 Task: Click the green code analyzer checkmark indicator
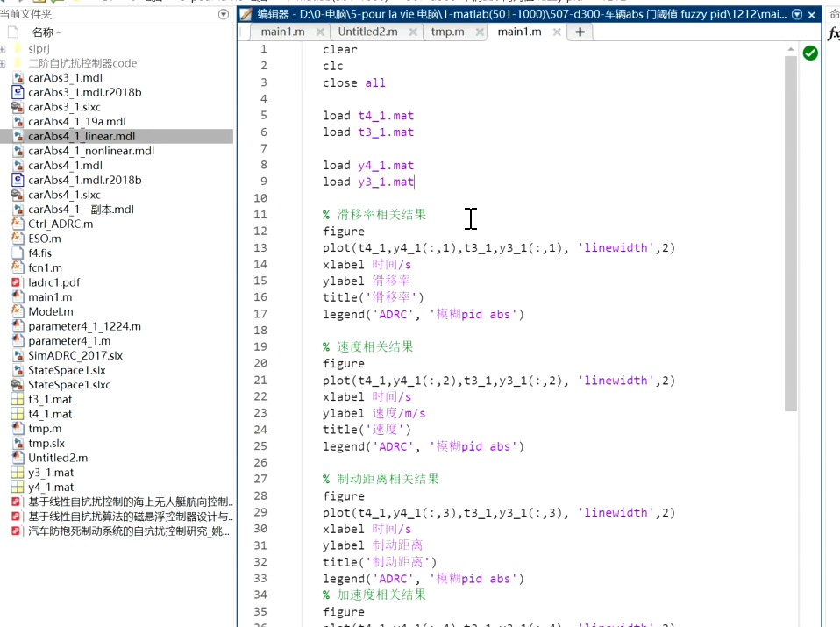(x=809, y=53)
